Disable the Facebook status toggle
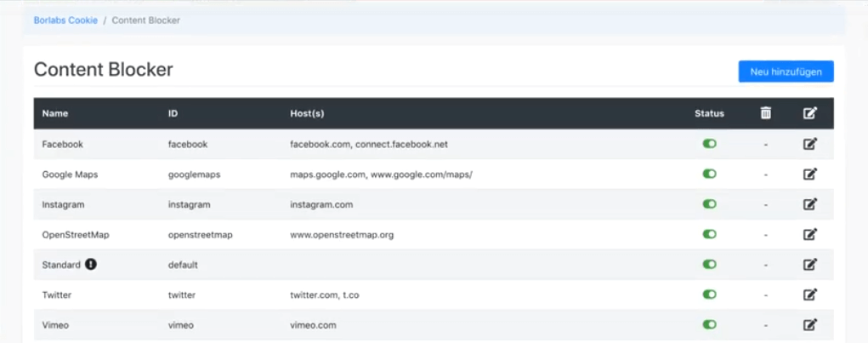The height and width of the screenshot is (343, 868). click(709, 144)
